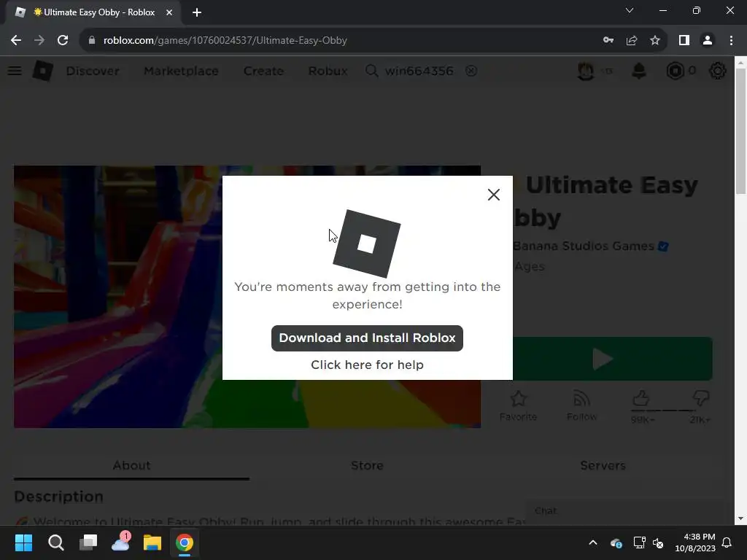Open the Roblox settings gear
The height and width of the screenshot is (560, 747).
point(718,71)
